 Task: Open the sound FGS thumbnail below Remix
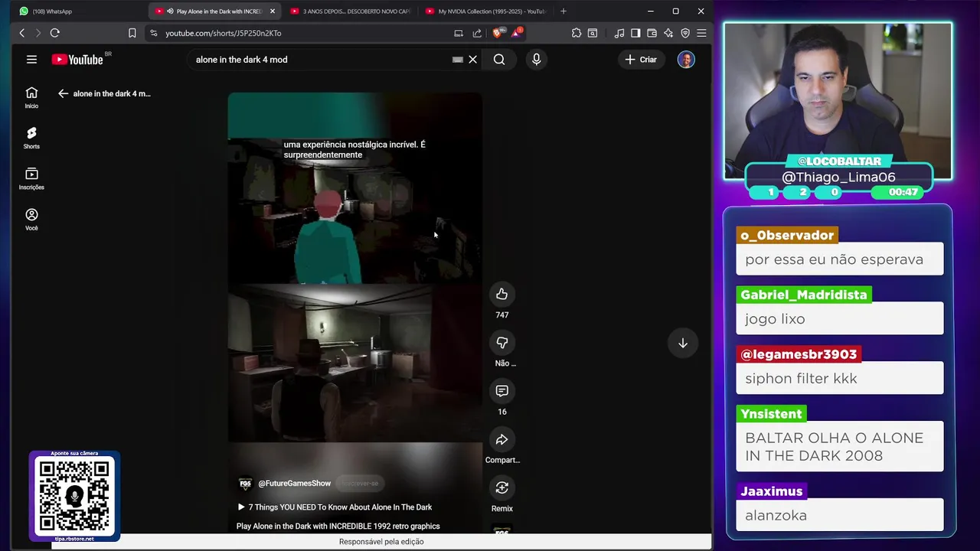(x=501, y=530)
